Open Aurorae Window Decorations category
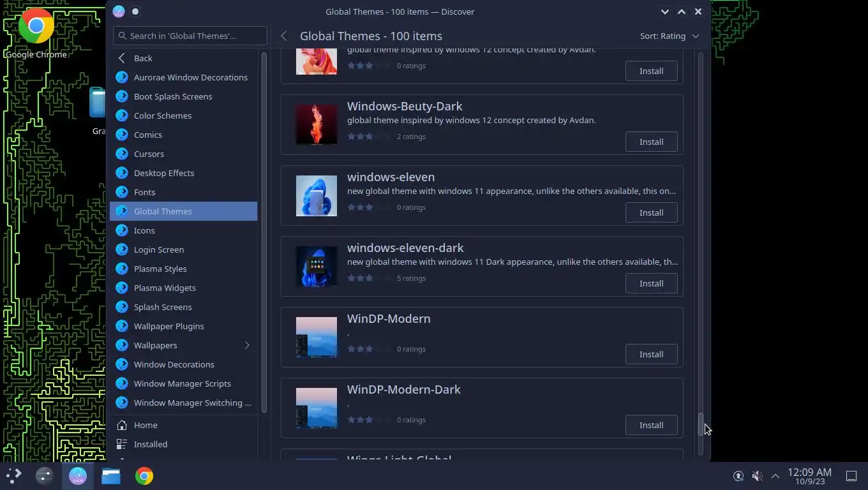Viewport: 868px width, 490px height. click(184, 77)
